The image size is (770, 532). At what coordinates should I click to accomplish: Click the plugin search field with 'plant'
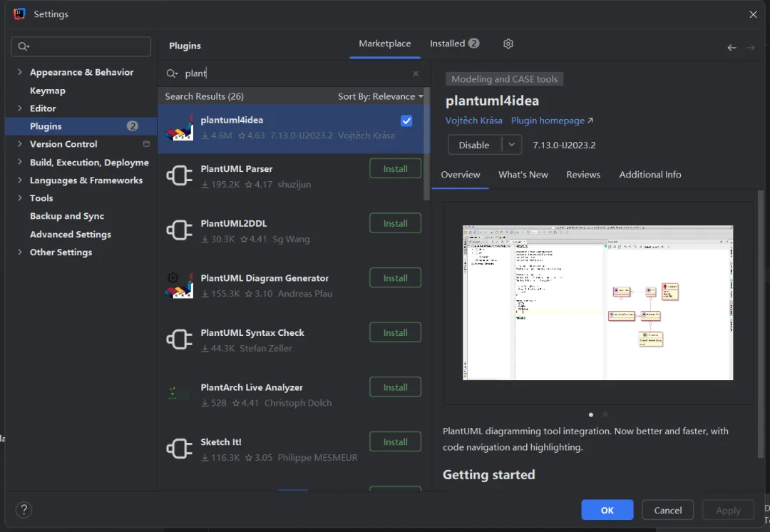[x=294, y=73]
